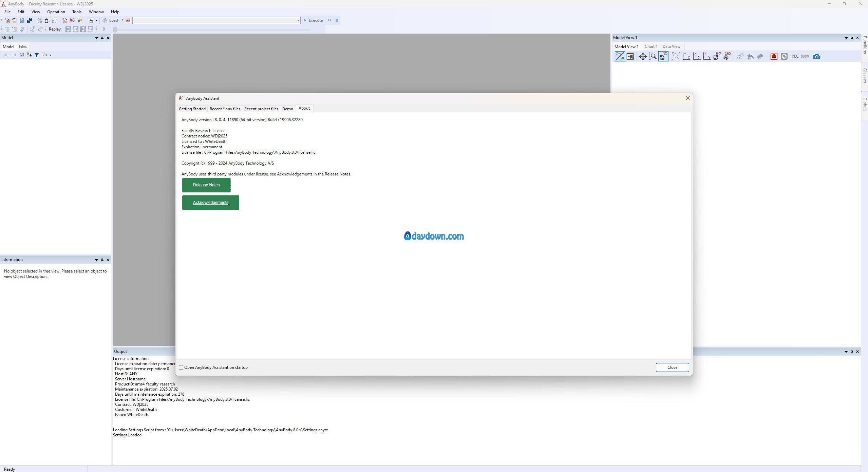Click the filter funnel icon in Model panel

pos(37,55)
